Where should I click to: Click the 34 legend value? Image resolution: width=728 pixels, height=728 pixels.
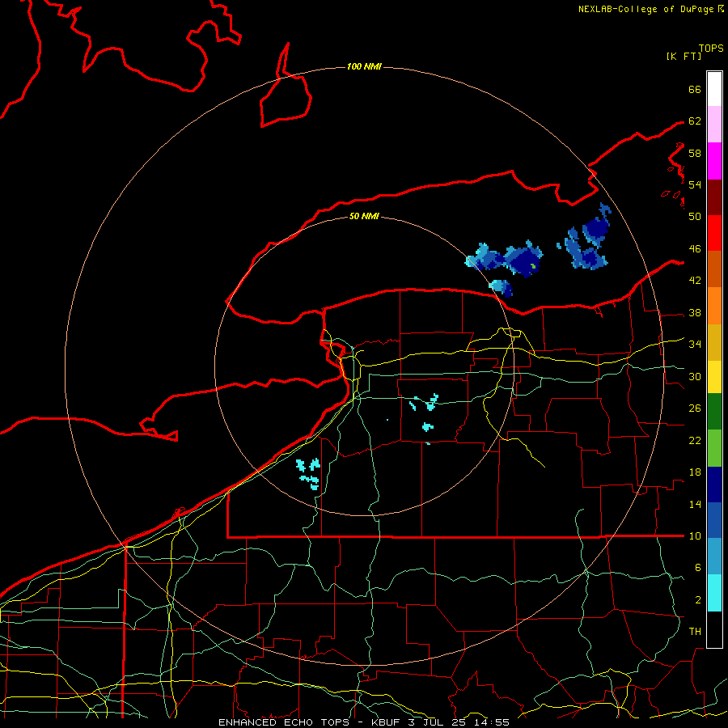[695, 345]
